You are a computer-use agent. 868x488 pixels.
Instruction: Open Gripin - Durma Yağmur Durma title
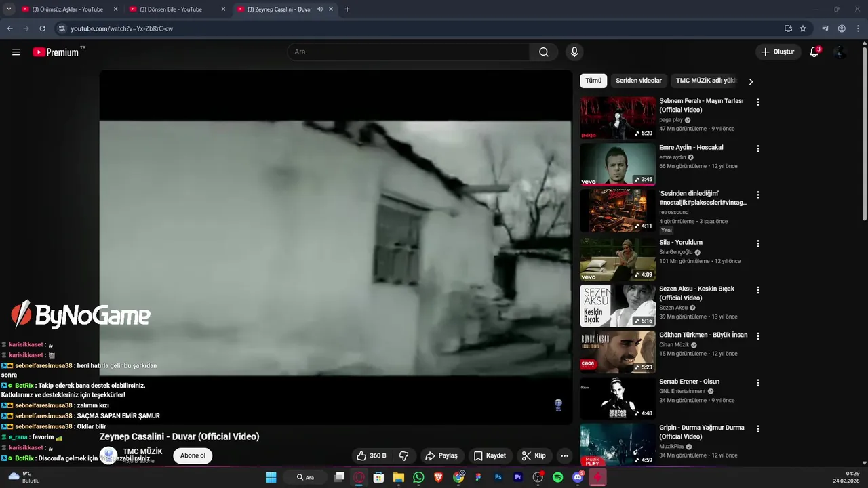point(701,432)
